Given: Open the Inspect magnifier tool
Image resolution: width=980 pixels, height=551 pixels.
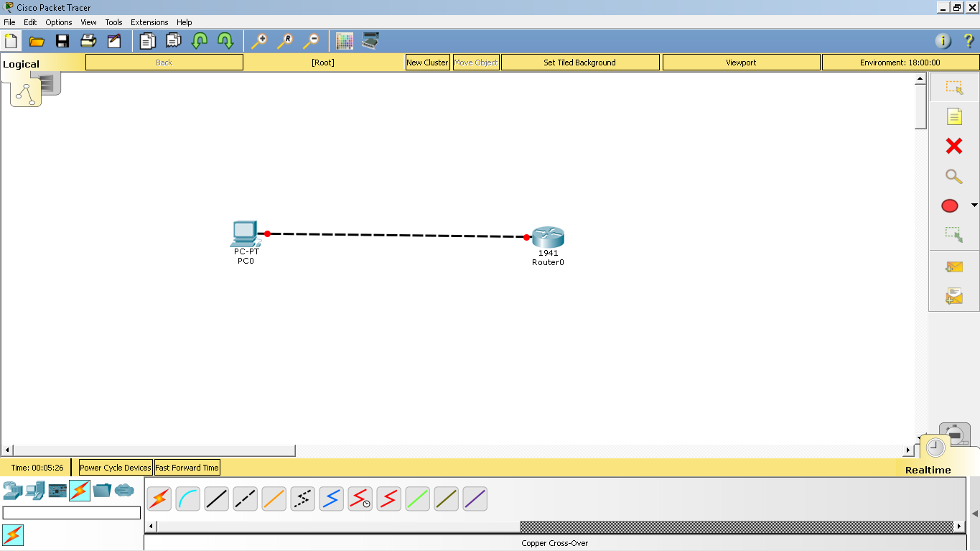Looking at the screenshot, I should 953,176.
